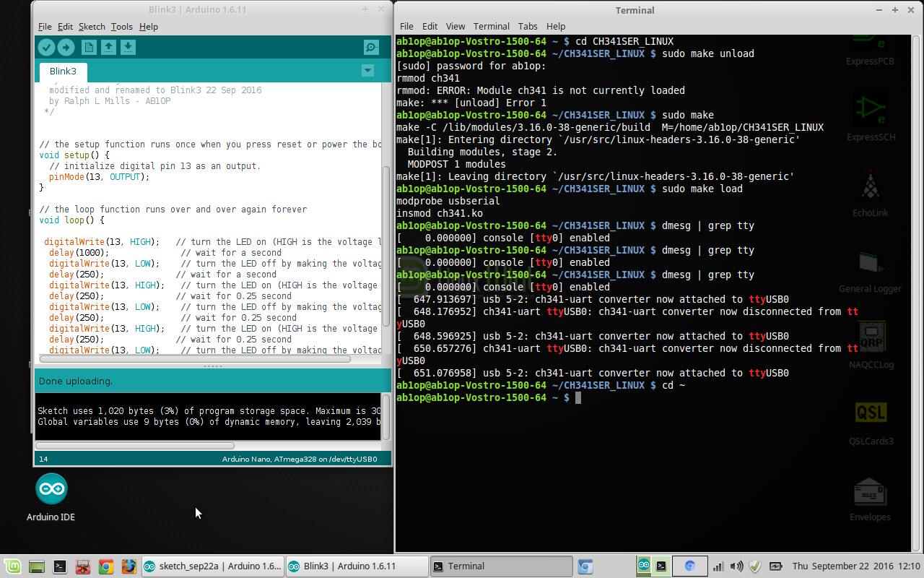Upload the sketch with the arrow button

tap(66, 48)
